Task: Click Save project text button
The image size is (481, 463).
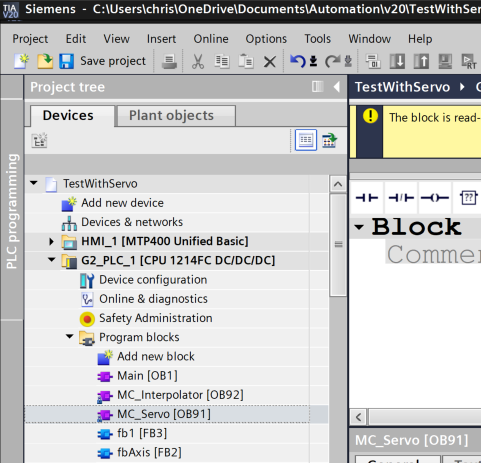Action: [113, 61]
